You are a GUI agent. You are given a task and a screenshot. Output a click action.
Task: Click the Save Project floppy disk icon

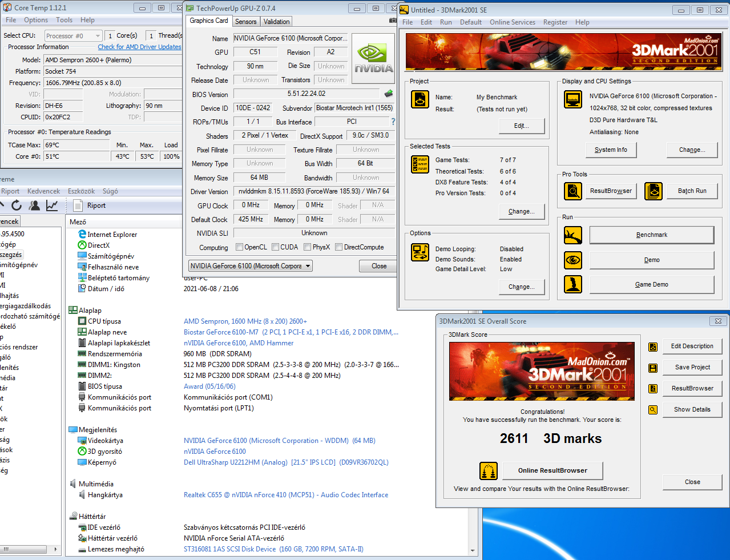[x=652, y=368]
